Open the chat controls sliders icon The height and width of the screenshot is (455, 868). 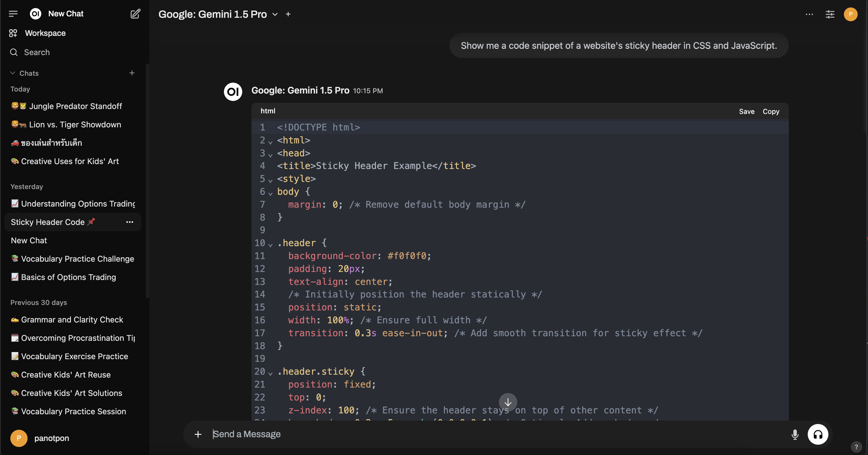830,14
